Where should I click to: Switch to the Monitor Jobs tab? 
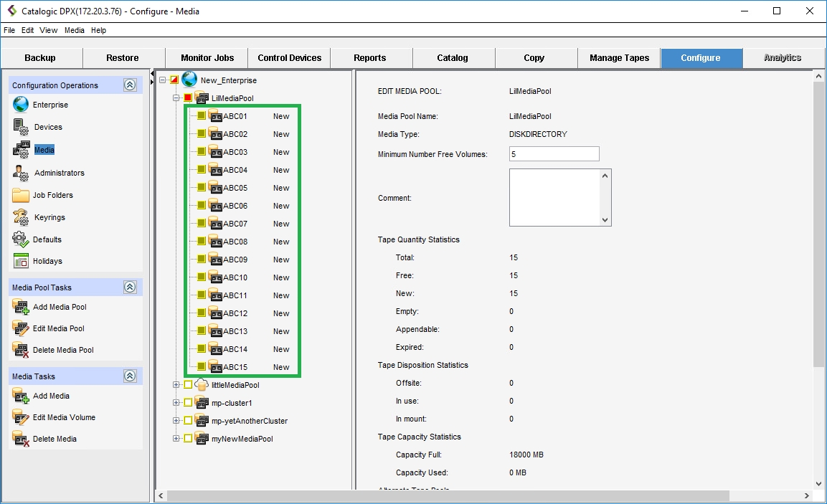[207, 58]
